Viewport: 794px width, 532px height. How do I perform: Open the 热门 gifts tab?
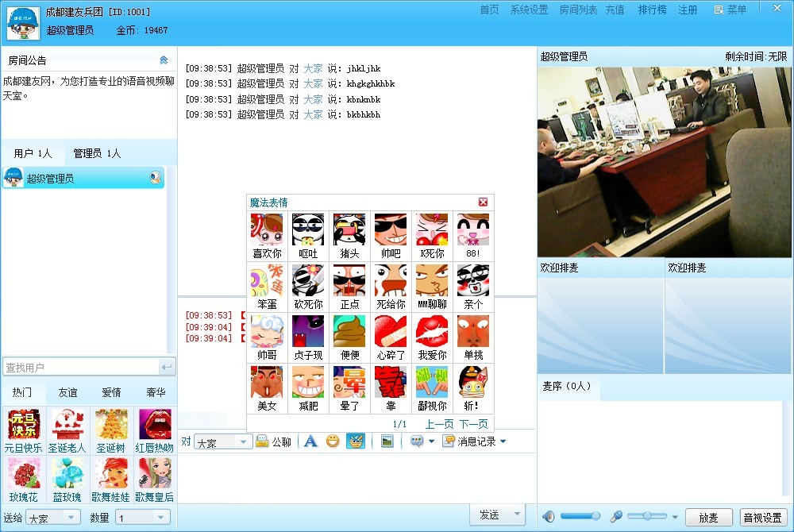pos(22,392)
